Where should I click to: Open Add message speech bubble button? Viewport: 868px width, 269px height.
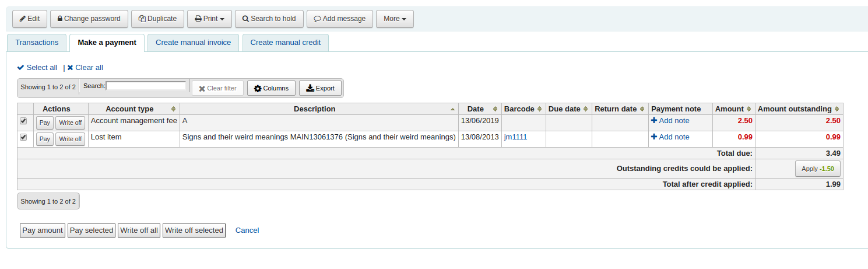click(339, 19)
